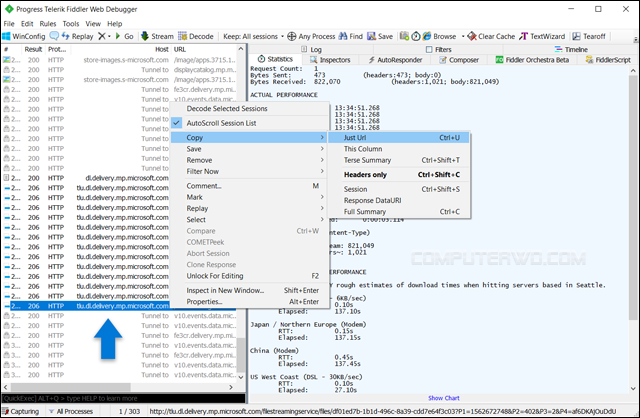
Task: Click the comment speech bubble icon
Action: click(54, 36)
